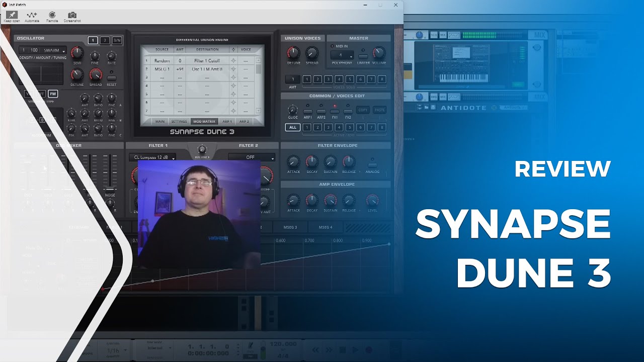Image resolution: width=644 pixels, height=362 pixels.
Task: Switch to the MSEG 3 tab
Action: pyautogui.click(x=290, y=227)
